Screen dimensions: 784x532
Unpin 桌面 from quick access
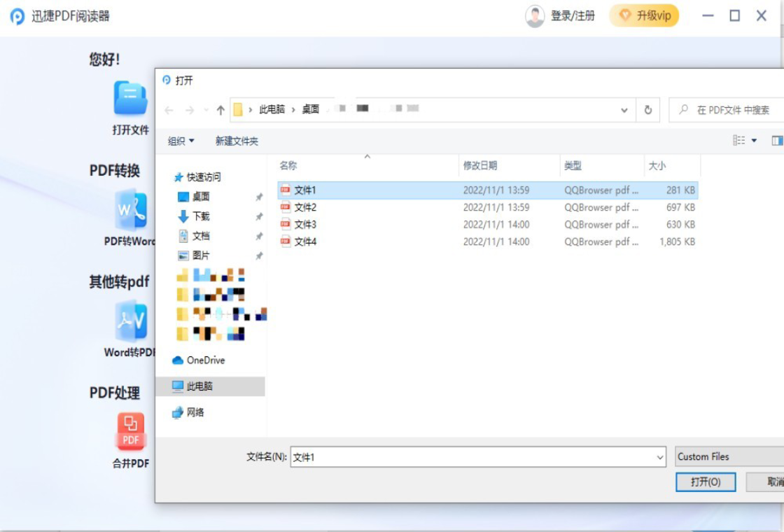click(x=259, y=197)
